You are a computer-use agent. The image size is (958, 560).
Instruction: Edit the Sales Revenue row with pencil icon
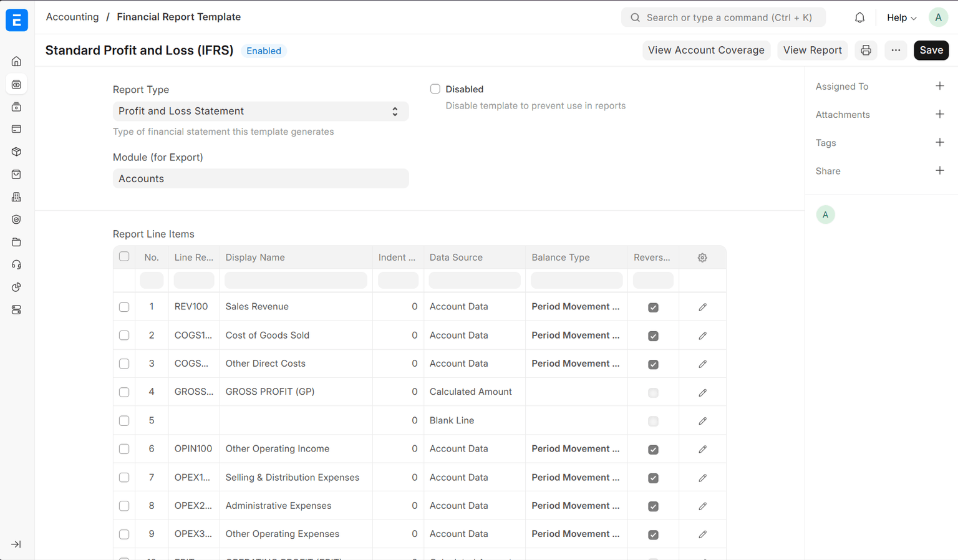(x=702, y=307)
